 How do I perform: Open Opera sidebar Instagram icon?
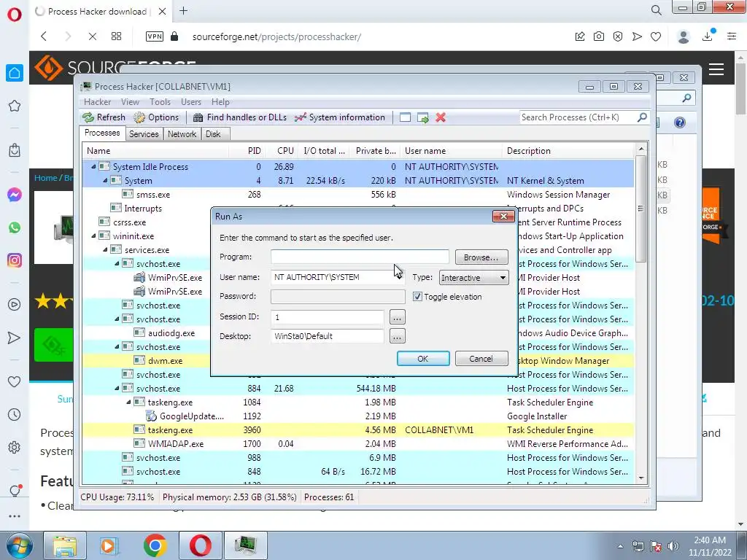[15, 260]
